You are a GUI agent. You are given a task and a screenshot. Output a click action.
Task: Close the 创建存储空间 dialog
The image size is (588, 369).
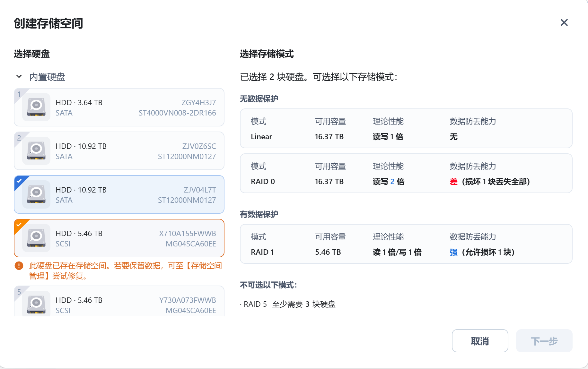pyautogui.click(x=564, y=22)
